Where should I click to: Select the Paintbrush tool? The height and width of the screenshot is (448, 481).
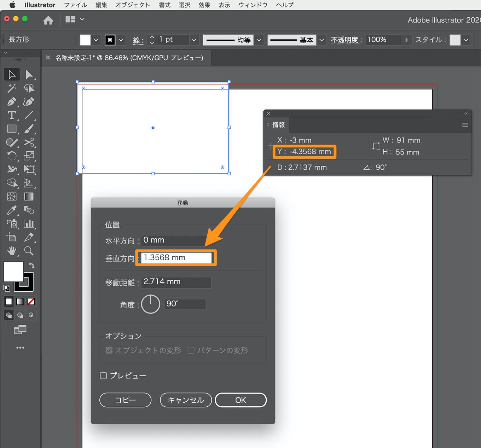pyautogui.click(x=29, y=129)
